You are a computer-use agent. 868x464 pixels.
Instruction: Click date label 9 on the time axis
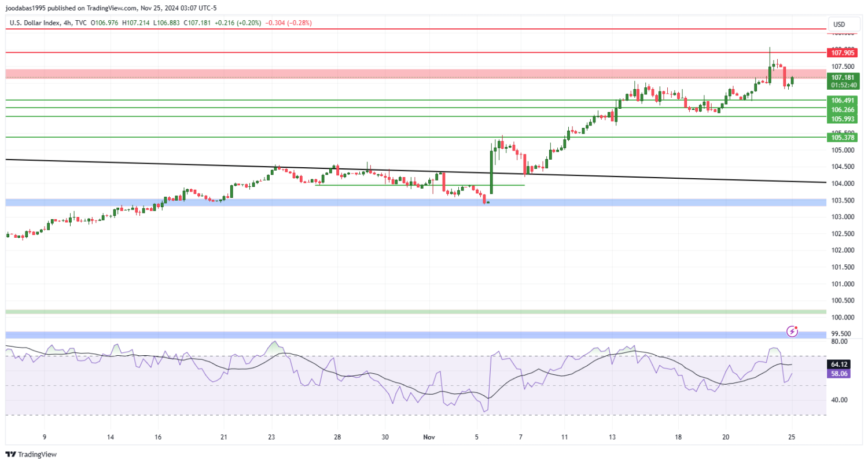[45, 437]
